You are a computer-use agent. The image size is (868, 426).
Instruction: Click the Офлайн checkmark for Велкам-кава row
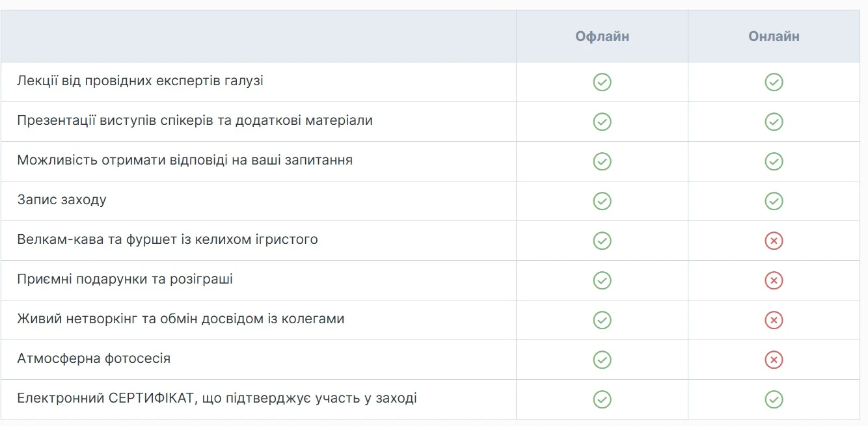click(x=602, y=241)
